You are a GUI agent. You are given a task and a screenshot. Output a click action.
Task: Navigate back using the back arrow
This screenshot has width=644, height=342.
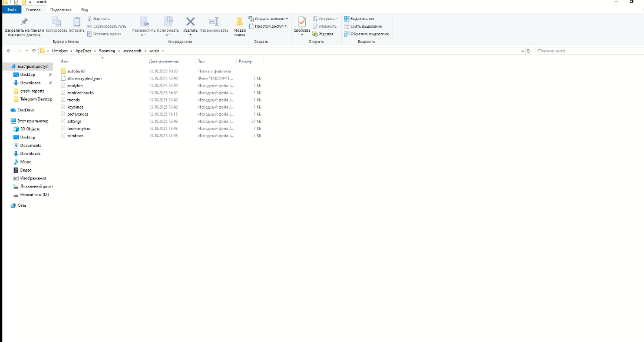9,51
